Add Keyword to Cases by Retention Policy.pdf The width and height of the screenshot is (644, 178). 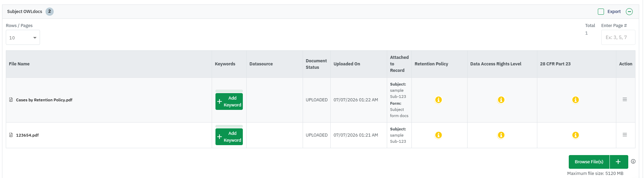pos(229,101)
